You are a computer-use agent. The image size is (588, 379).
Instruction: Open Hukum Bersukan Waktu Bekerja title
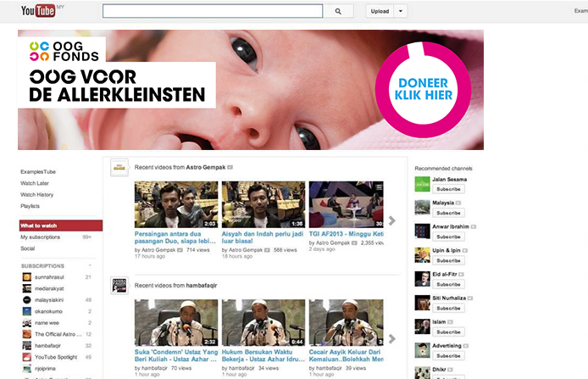pos(263,356)
